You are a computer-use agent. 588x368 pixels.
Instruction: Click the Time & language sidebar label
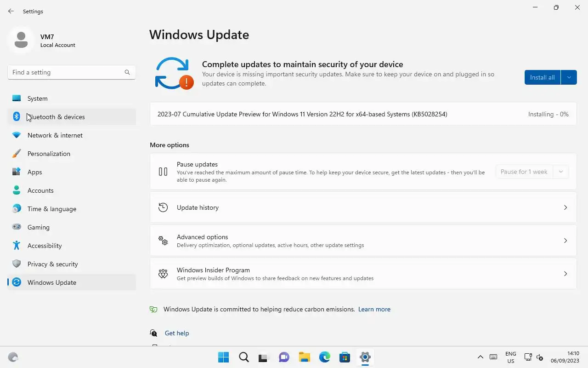click(52, 209)
